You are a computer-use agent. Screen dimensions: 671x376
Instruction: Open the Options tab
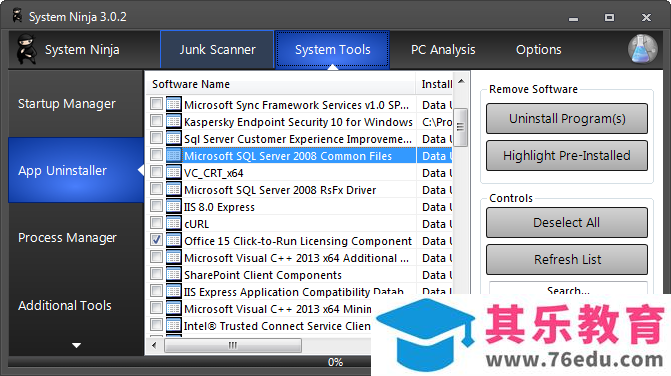[x=538, y=50]
